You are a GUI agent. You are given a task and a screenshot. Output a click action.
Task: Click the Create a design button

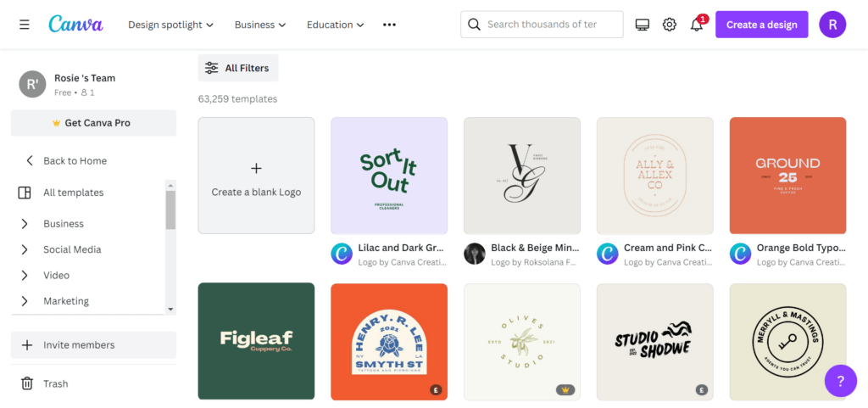tap(761, 25)
